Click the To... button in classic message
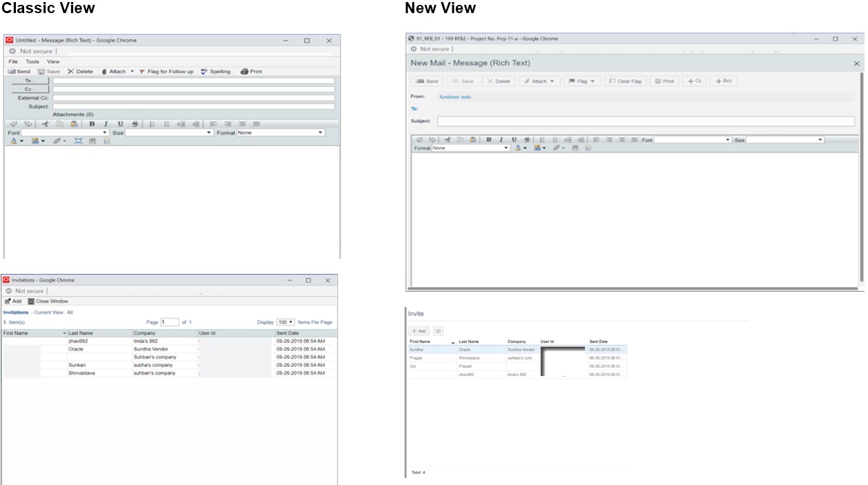The image size is (868, 485). pyautogui.click(x=29, y=81)
